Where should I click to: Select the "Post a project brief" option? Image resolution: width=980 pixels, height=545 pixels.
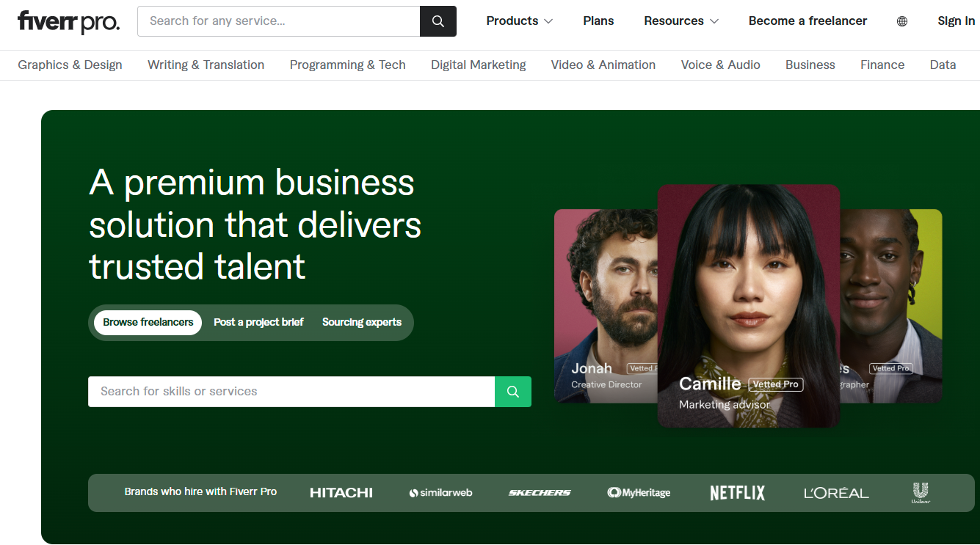[x=258, y=322]
